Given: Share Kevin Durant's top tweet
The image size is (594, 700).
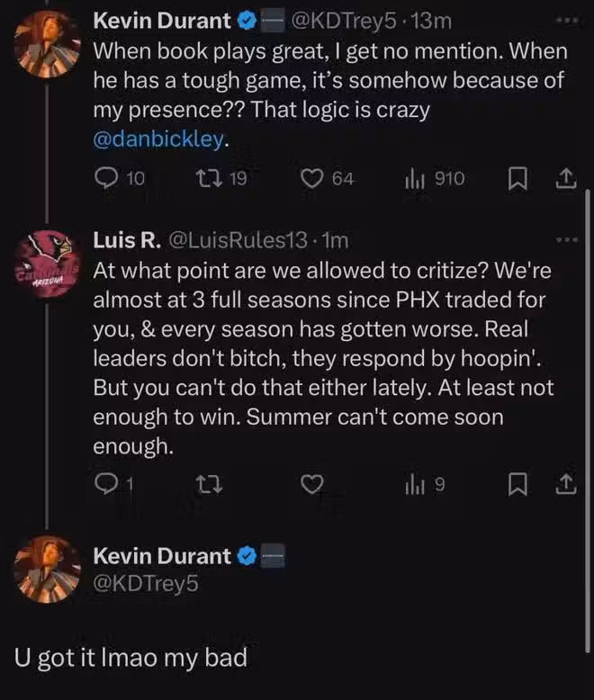Looking at the screenshot, I should pos(564,179).
